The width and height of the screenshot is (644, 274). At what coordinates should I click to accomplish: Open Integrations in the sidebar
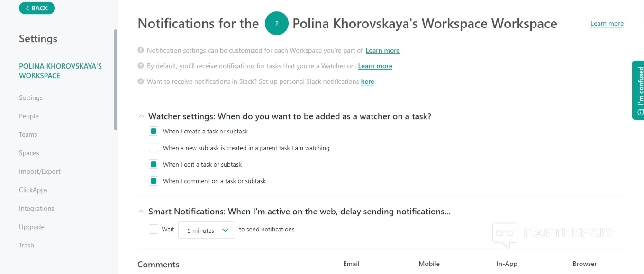(x=36, y=208)
